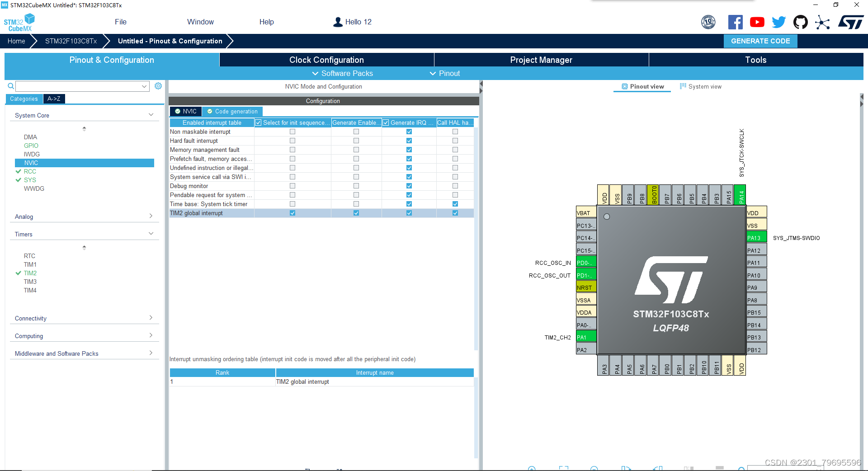This screenshot has width=868, height=471.
Task: Select the PD0 oscillator input pin
Action: pos(586,263)
